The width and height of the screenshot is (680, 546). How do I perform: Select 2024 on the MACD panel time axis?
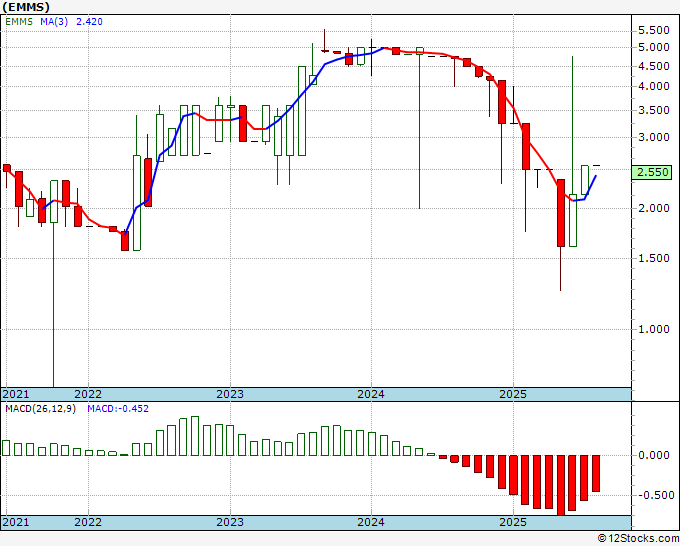[x=371, y=522]
